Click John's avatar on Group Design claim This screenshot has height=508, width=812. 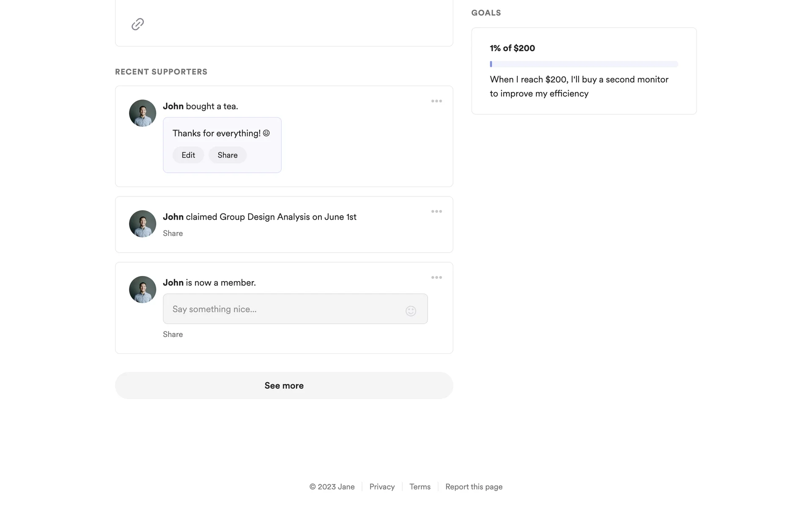[143, 224]
